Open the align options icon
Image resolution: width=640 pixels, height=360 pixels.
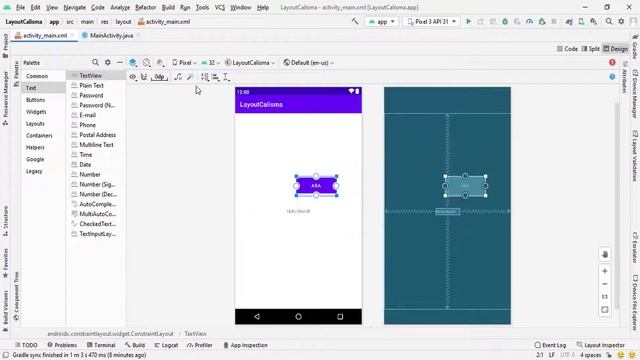click(x=216, y=77)
